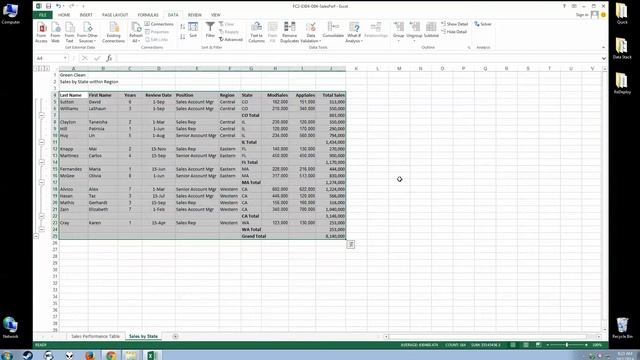Show outline level 1
Viewport: 640px width, 360px height.
[37, 69]
